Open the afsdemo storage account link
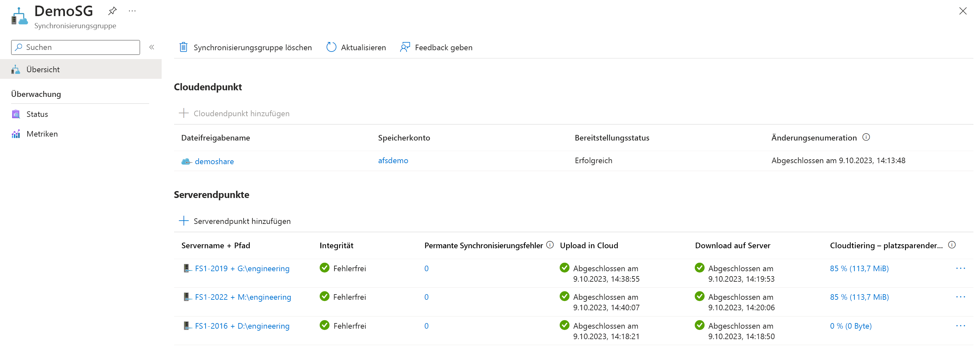This screenshot has width=980, height=350. click(393, 161)
